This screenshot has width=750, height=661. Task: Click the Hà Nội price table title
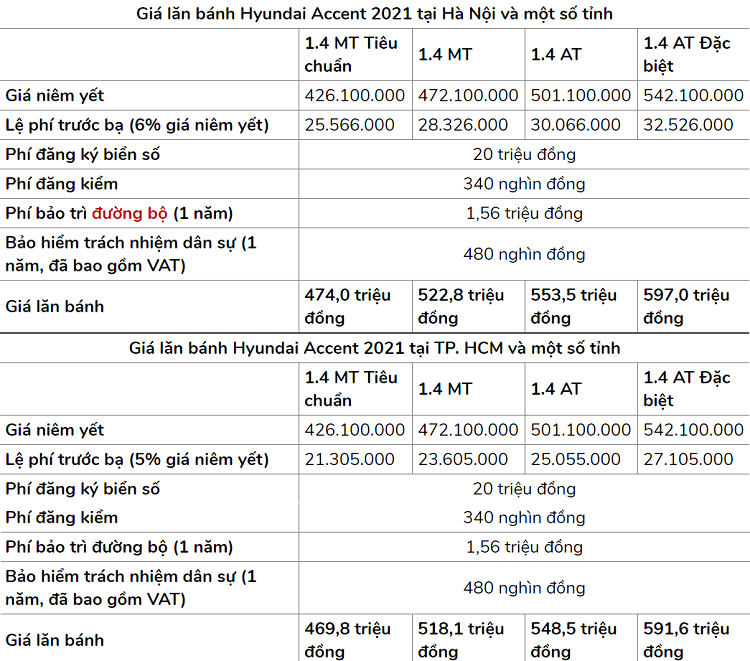tap(374, 14)
